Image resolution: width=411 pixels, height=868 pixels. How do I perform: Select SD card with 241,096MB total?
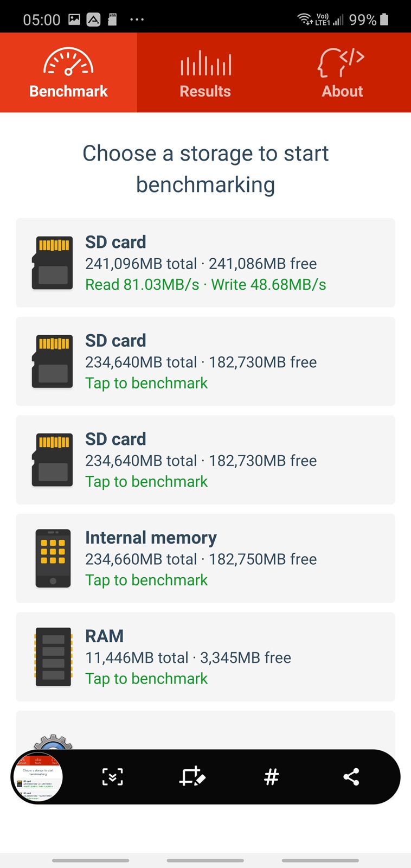point(206,264)
